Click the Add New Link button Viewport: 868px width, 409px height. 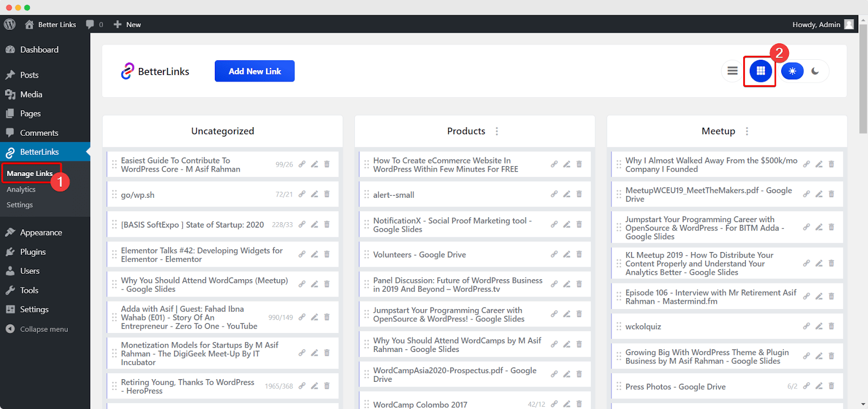coord(254,71)
